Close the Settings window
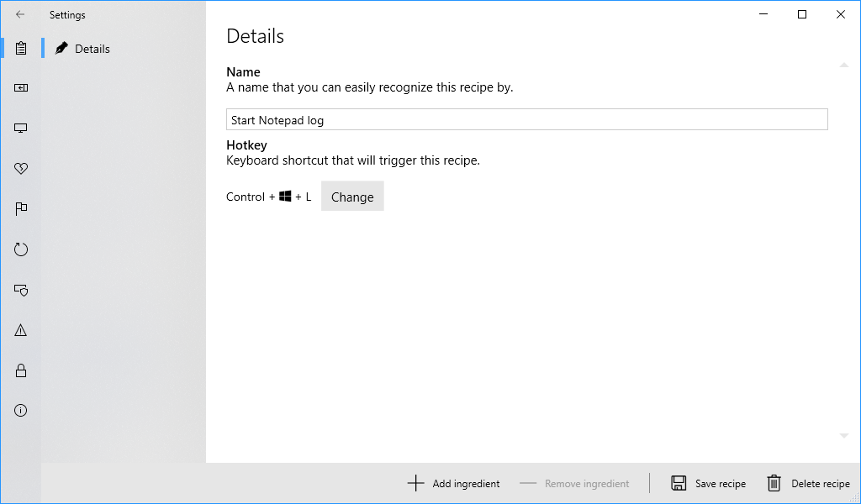The height and width of the screenshot is (504, 861). click(x=840, y=14)
